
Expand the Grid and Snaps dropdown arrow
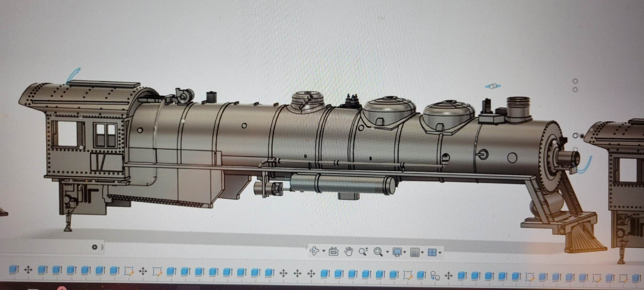point(422,253)
